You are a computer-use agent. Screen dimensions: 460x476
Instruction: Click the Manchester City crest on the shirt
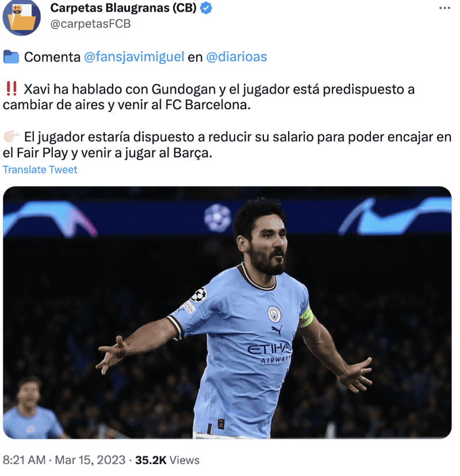click(274, 314)
